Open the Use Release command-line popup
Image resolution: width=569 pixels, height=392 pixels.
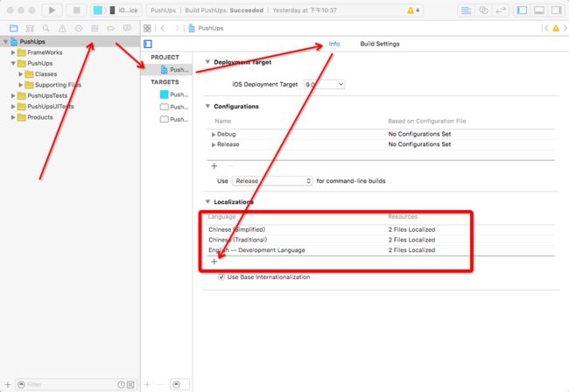pos(272,181)
